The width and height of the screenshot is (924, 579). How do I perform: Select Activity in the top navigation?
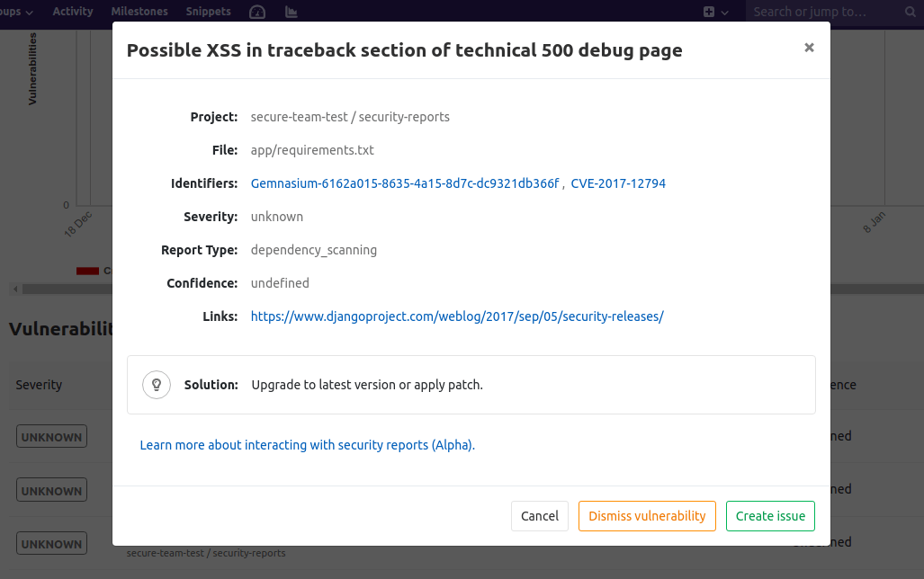point(73,12)
